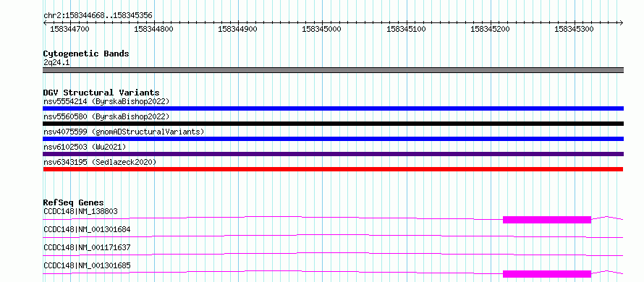Click the black bar for nsv5560580

(x=333, y=124)
